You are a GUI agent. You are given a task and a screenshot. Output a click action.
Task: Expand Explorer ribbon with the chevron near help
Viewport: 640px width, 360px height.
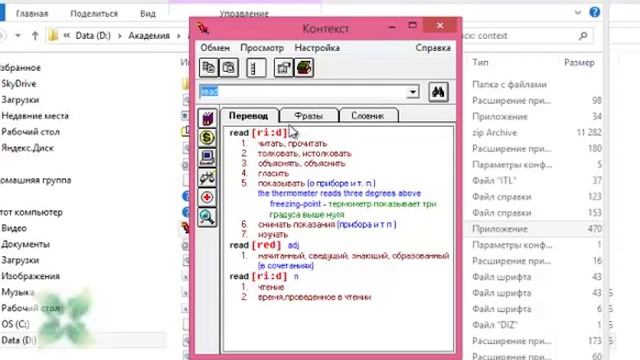(x=578, y=12)
